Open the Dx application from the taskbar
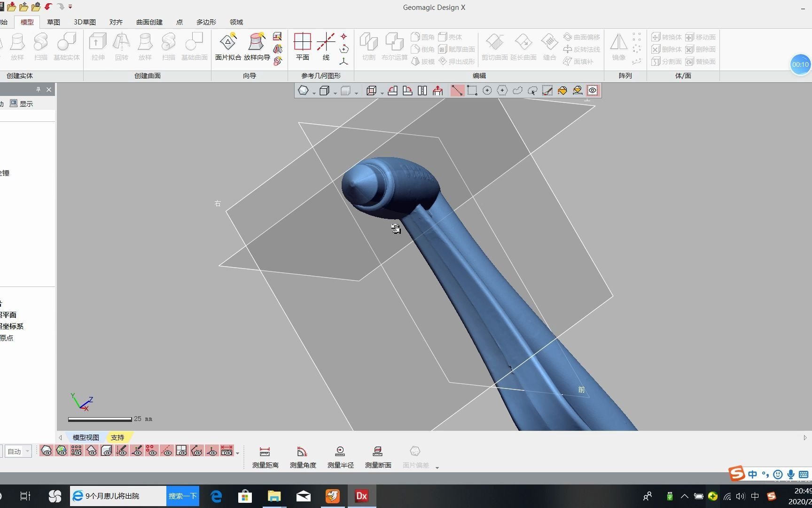812x508 pixels. (361, 495)
